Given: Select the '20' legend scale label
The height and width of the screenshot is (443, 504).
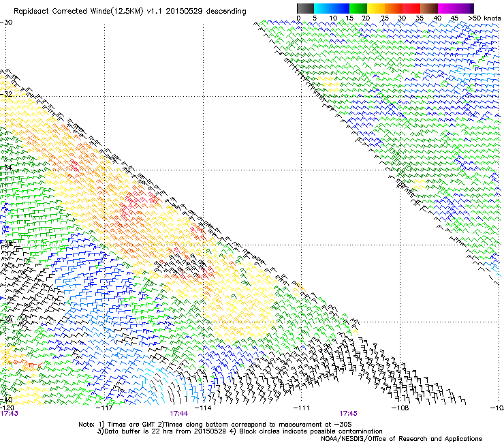Looking at the screenshot, I should (x=366, y=18).
